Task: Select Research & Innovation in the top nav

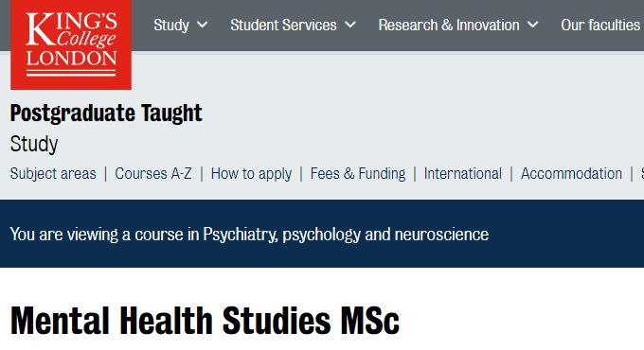Action: coord(449,25)
